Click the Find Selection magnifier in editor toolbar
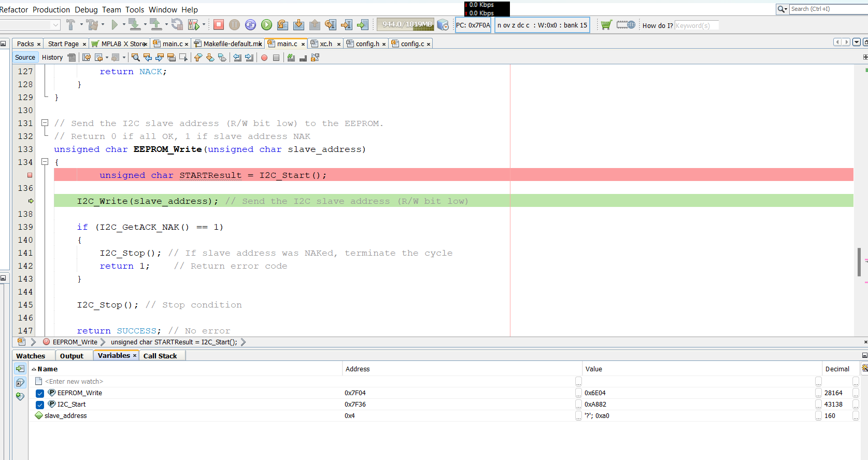Viewport: 868px width, 460px height. [136, 58]
